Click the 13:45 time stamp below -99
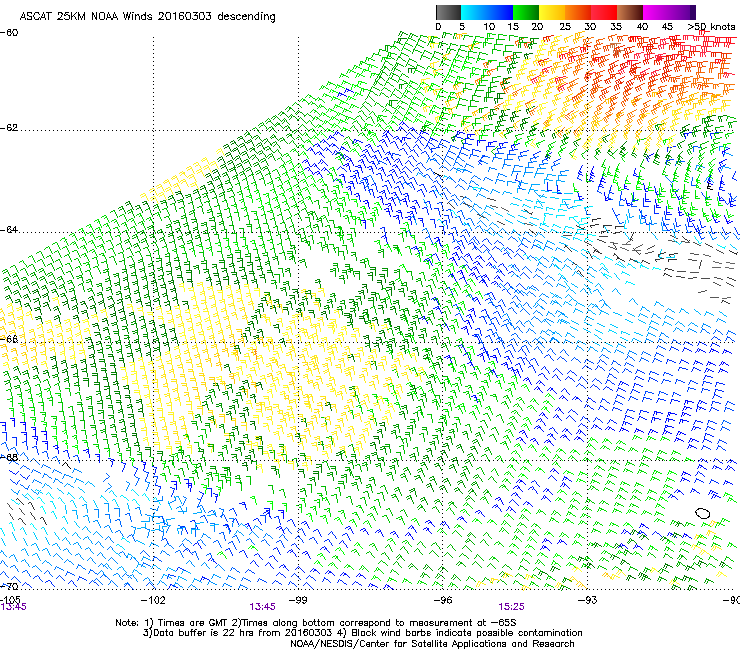The width and height of the screenshot is (740, 650). 263,606
